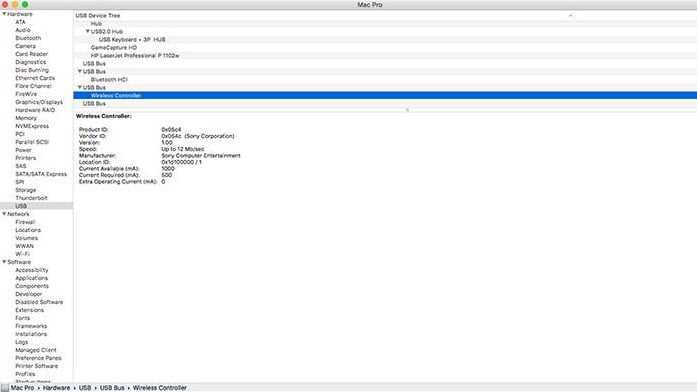Open Logs under Software
Screen dimensions: 697x392
[x=21, y=342]
